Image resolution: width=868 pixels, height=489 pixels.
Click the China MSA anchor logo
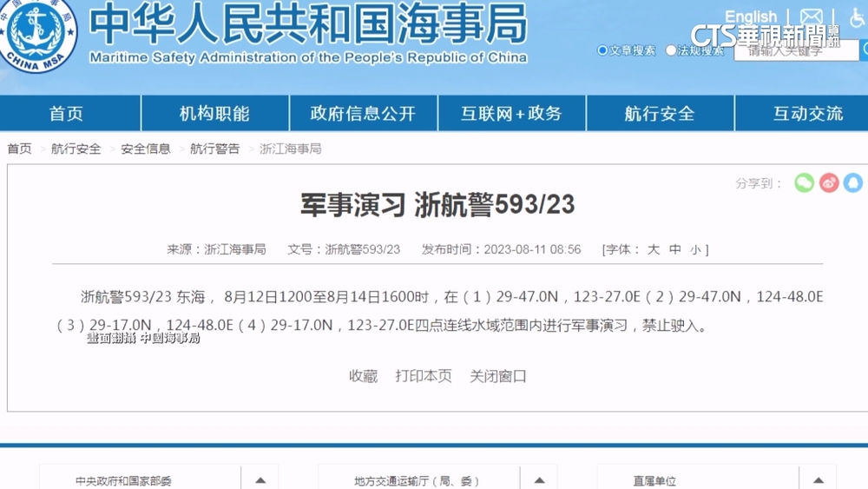tap(37, 35)
